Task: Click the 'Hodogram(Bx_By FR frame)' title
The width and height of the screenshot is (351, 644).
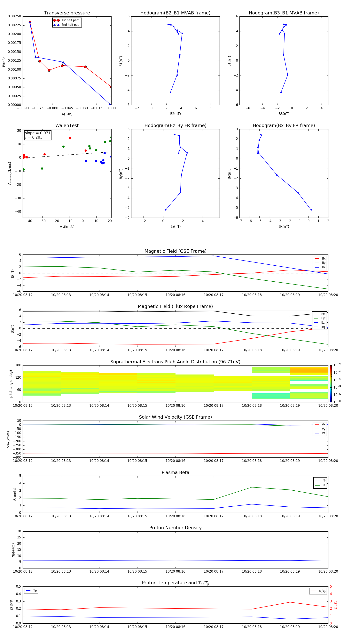Action: pyautogui.click(x=284, y=125)
